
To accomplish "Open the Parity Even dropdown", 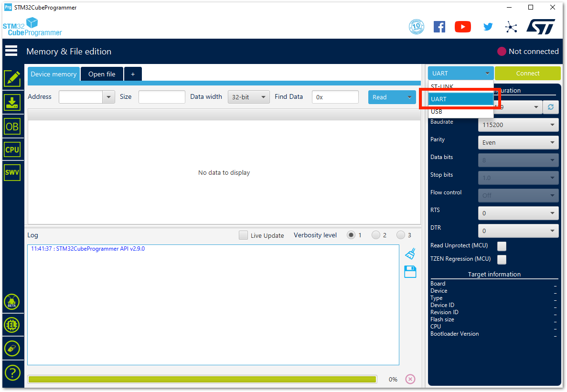I will click(518, 143).
